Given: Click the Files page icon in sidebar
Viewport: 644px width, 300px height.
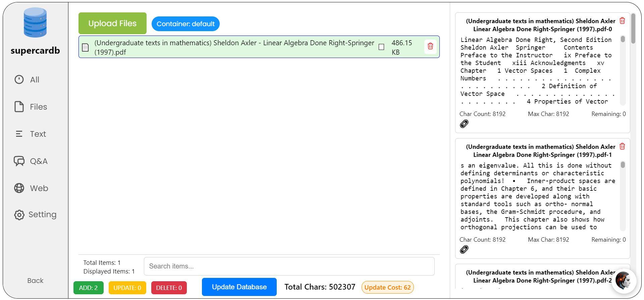Looking at the screenshot, I should tap(19, 107).
